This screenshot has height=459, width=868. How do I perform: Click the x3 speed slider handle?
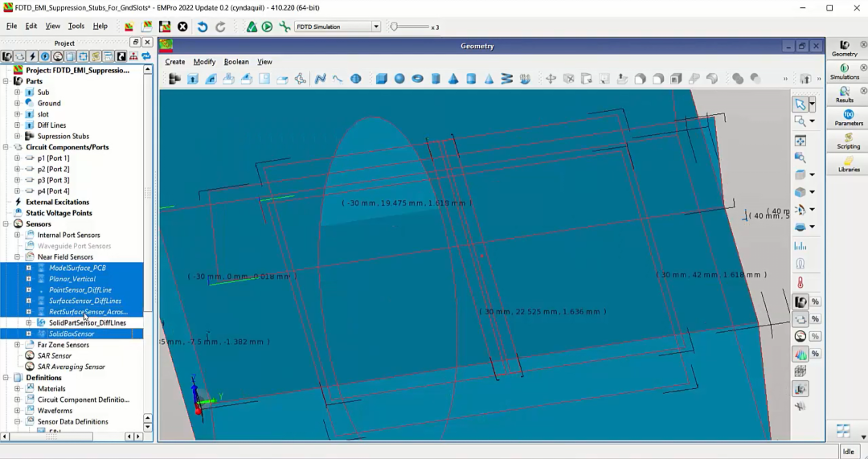(394, 27)
